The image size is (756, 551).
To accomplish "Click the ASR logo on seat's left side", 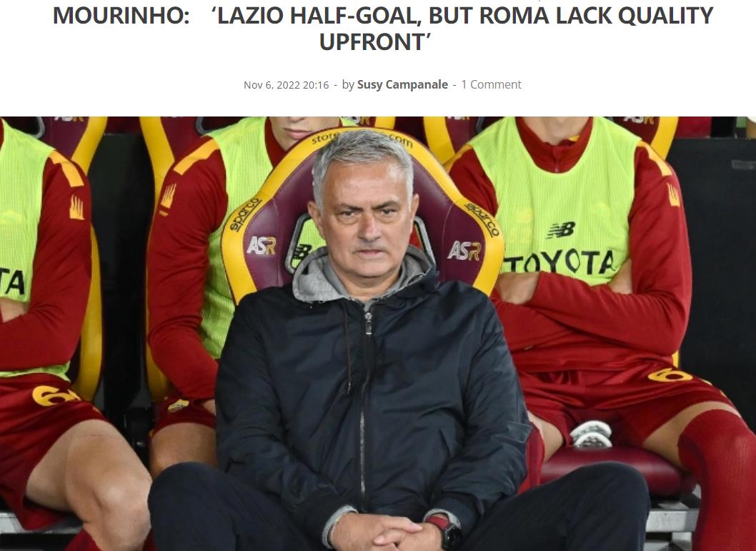I will (x=261, y=245).
